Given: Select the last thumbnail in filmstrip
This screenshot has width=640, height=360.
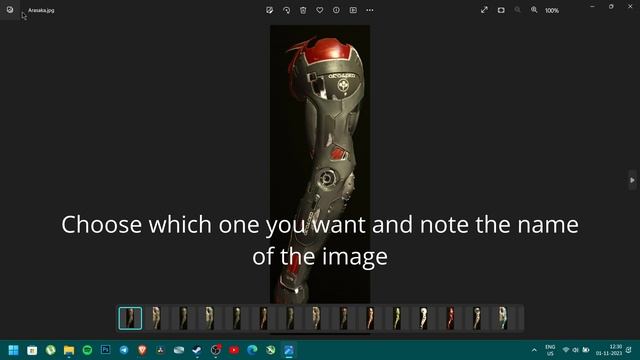Looking at the screenshot, I should coord(503,318).
